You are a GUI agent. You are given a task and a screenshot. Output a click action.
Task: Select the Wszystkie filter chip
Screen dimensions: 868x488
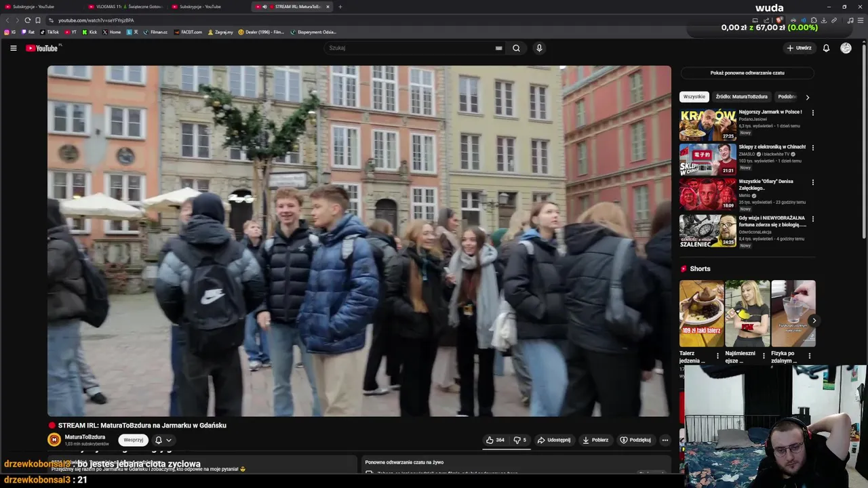click(x=694, y=97)
